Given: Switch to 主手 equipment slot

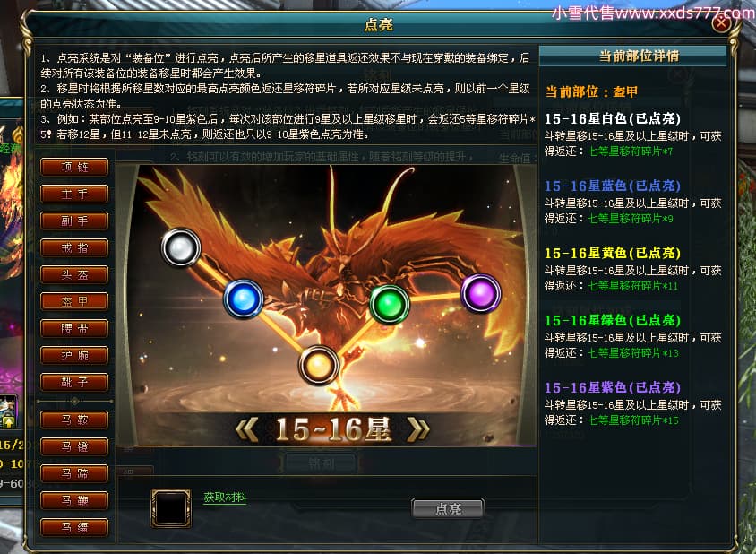Looking at the screenshot, I should pyautogui.click(x=74, y=195).
